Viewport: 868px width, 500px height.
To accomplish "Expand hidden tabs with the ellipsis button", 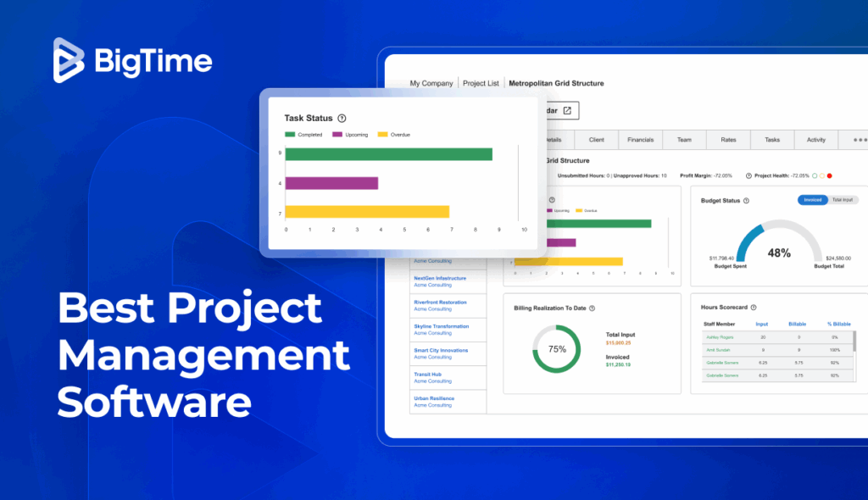I will pos(859,140).
